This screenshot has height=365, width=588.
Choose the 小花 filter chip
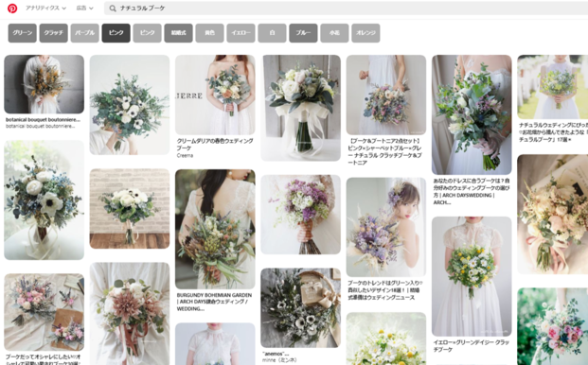[x=334, y=33]
